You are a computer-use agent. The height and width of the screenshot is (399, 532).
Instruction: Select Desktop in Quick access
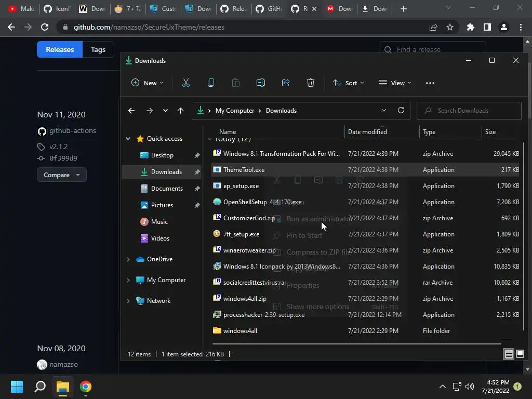click(162, 155)
